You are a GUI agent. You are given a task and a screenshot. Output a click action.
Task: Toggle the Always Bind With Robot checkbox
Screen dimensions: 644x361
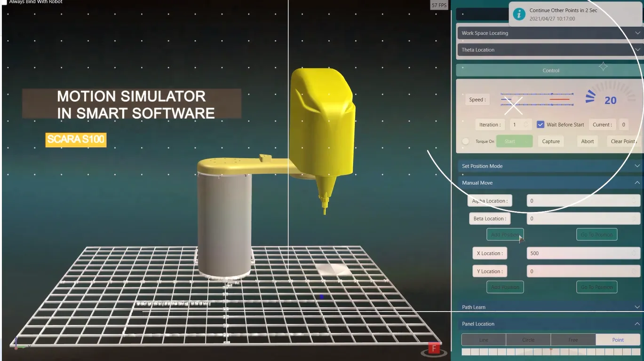click(4, 2)
